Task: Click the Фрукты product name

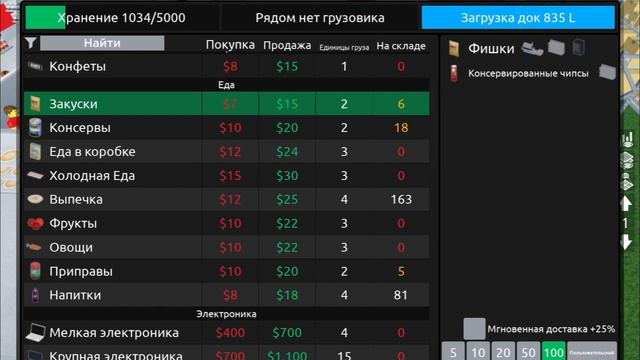Action: (x=73, y=224)
